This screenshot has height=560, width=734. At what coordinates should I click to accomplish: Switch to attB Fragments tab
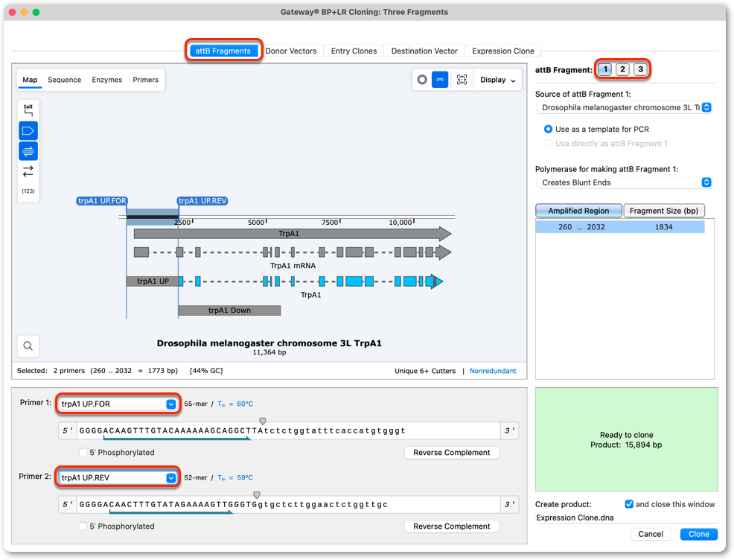[x=223, y=51]
